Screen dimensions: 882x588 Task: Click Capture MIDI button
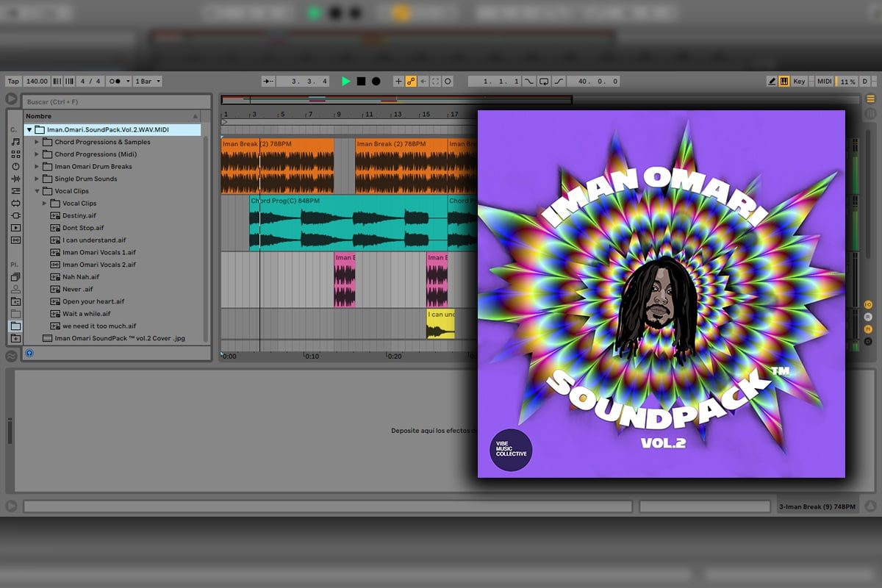click(435, 82)
